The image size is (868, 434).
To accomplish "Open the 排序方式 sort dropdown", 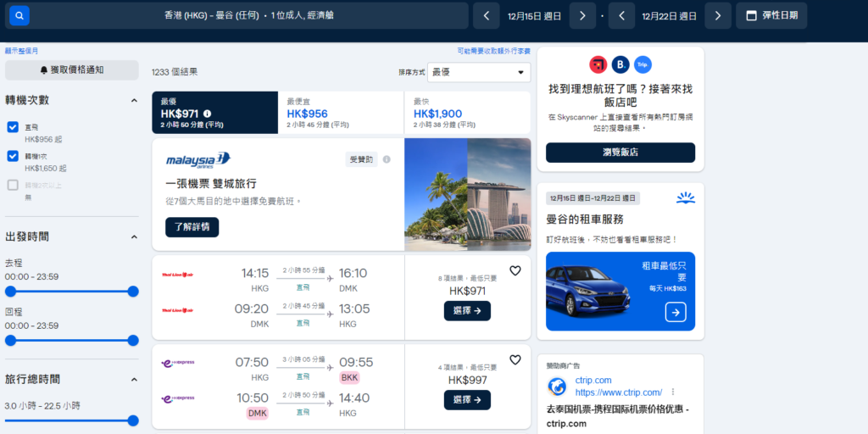I will pos(478,72).
